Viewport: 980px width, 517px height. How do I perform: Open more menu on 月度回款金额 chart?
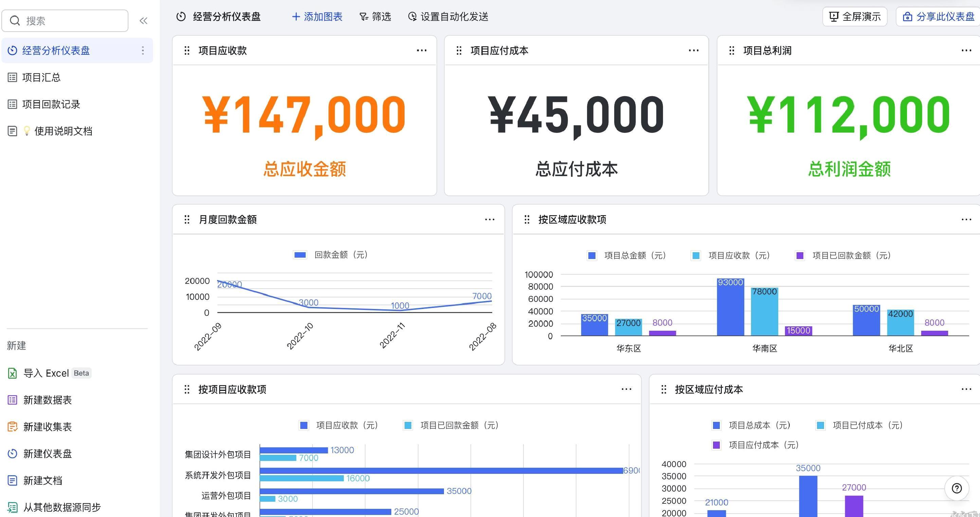tap(489, 219)
